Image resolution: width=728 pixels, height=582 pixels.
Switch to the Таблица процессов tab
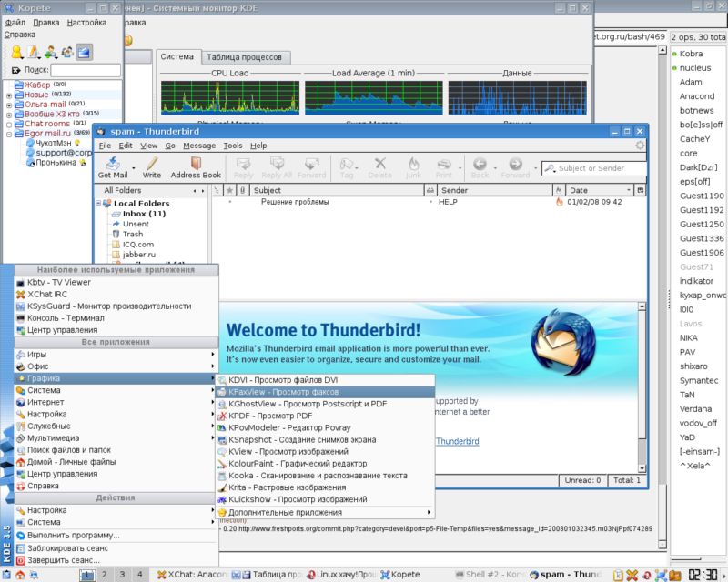(246, 57)
